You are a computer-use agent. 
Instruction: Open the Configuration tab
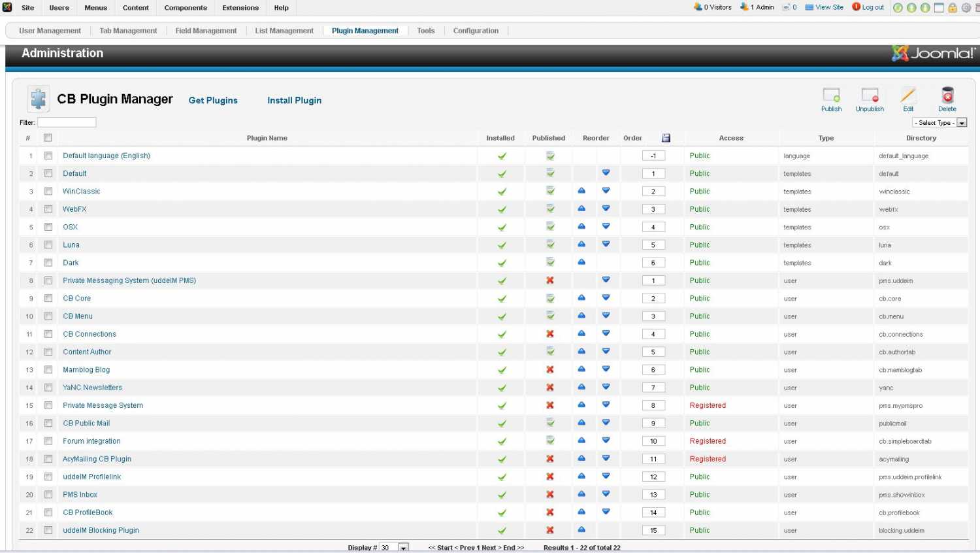pyautogui.click(x=476, y=31)
